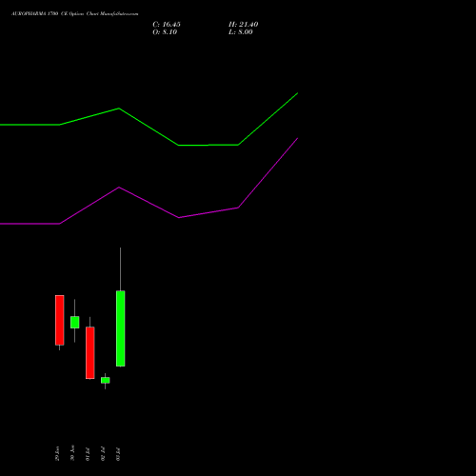This screenshot has width=476, height=476.
Task: Click the AUROPHARMA CE Options chart title
Action: (75, 14)
